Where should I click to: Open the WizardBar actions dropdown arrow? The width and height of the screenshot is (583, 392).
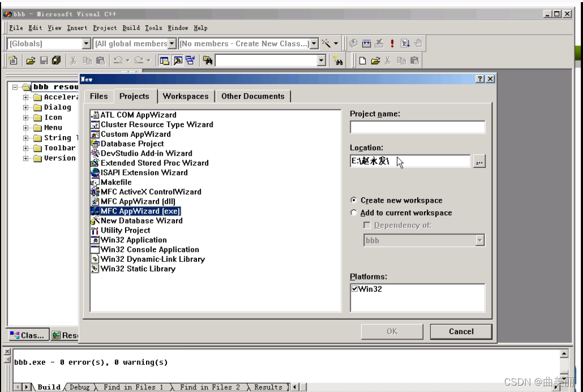tap(336, 43)
